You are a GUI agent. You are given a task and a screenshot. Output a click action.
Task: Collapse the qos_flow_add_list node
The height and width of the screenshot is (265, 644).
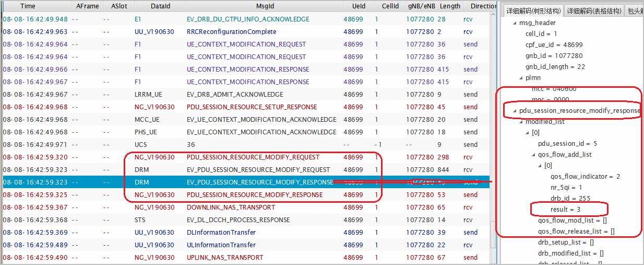click(534, 155)
